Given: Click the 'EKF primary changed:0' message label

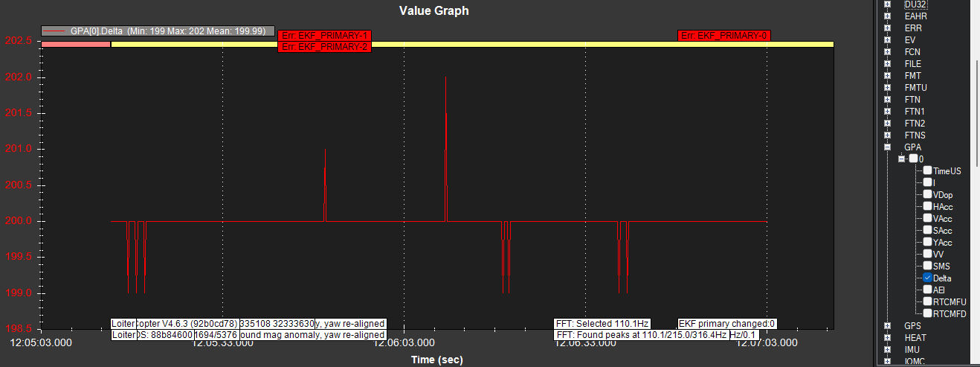Looking at the screenshot, I should 727,324.
